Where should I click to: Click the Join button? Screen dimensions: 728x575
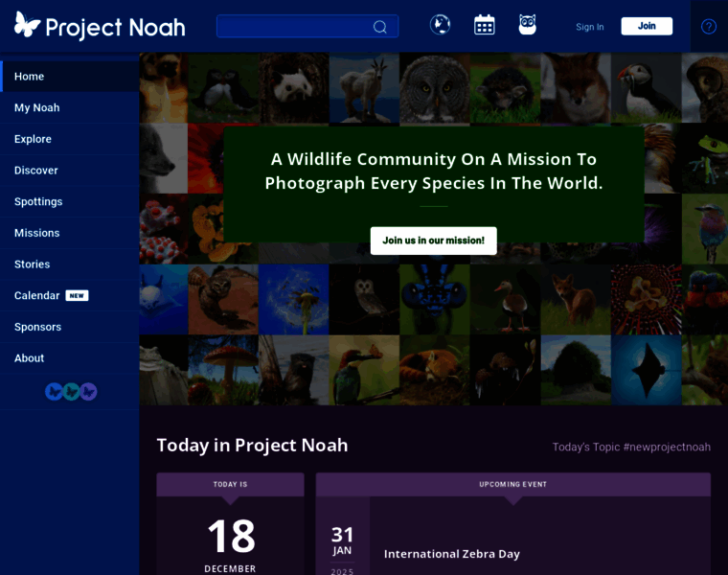(647, 26)
